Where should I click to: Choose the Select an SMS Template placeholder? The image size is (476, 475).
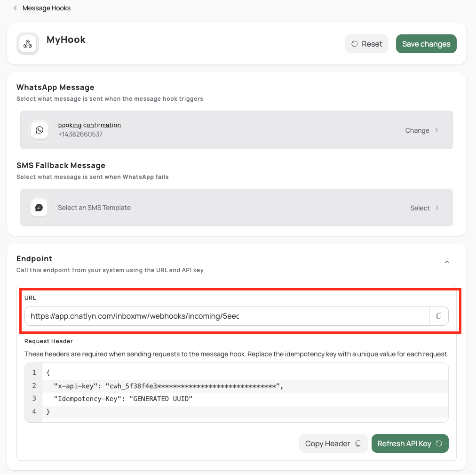pyautogui.click(x=94, y=208)
